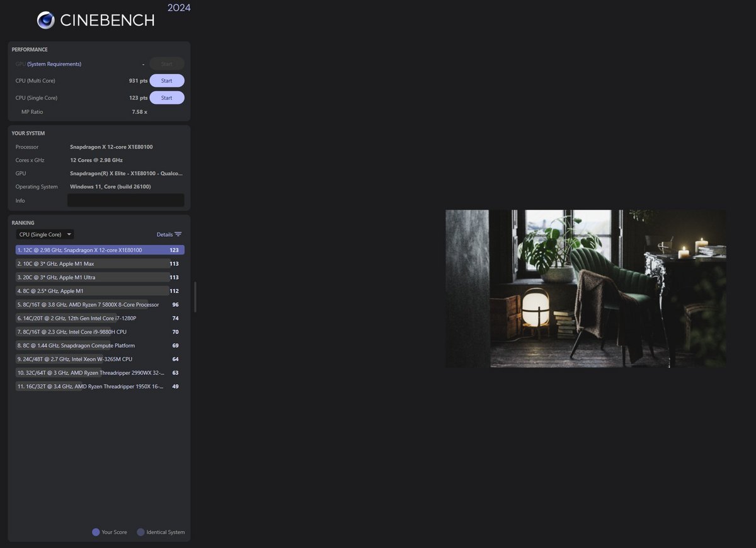This screenshot has width=756, height=548.
Task: Click the YOUR SYSTEM section heading
Action: coord(28,134)
